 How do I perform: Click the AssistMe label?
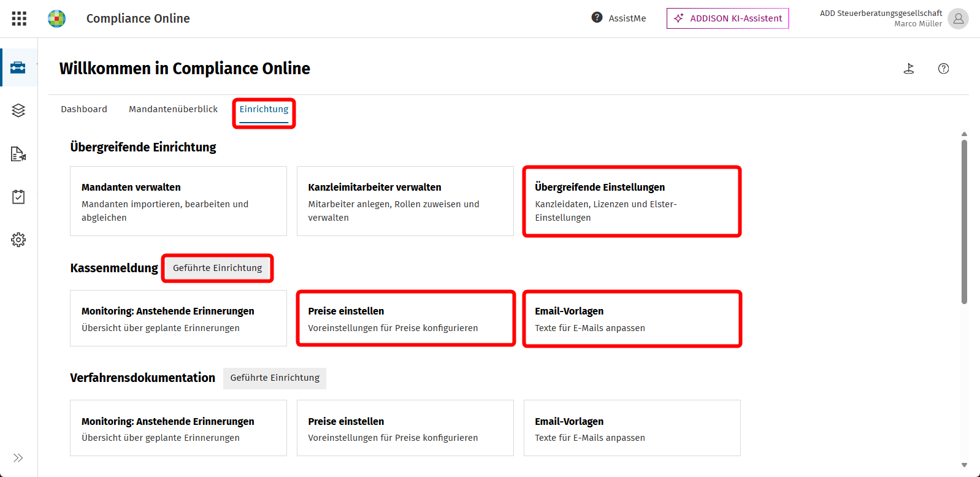[627, 18]
